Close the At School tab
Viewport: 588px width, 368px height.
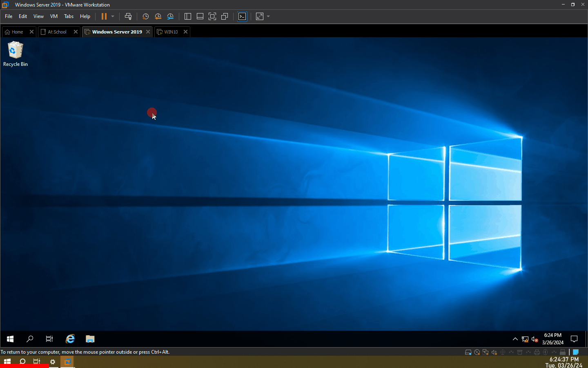coord(76,32)
